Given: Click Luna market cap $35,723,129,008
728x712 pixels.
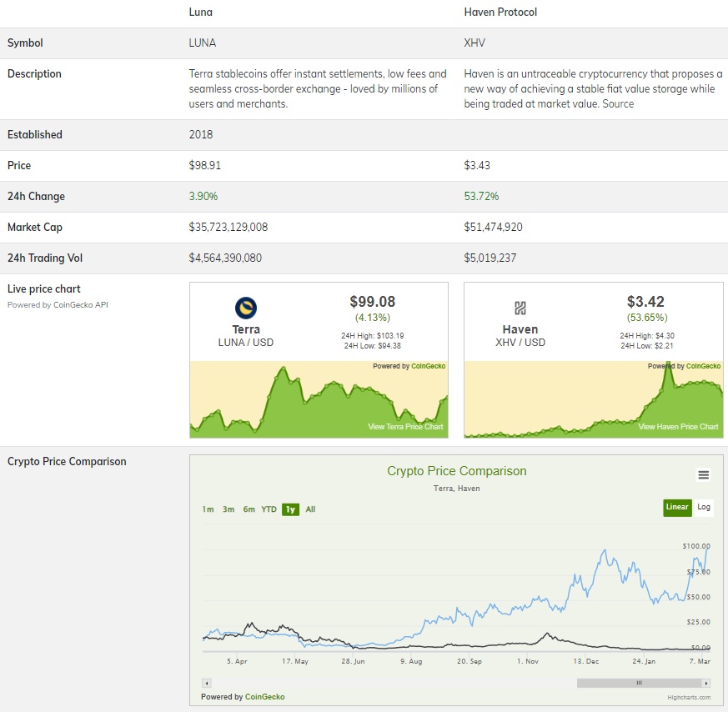Looking at the screenshot, I should click(228, 227).
